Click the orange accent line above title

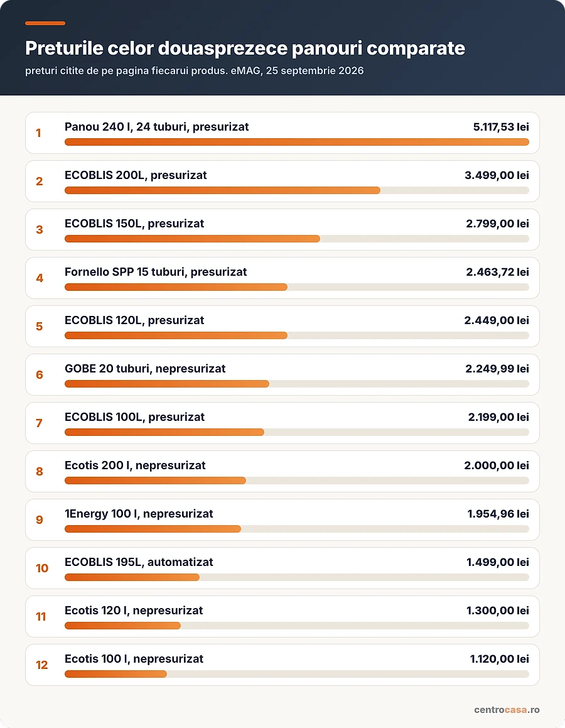tap(45, 23)
